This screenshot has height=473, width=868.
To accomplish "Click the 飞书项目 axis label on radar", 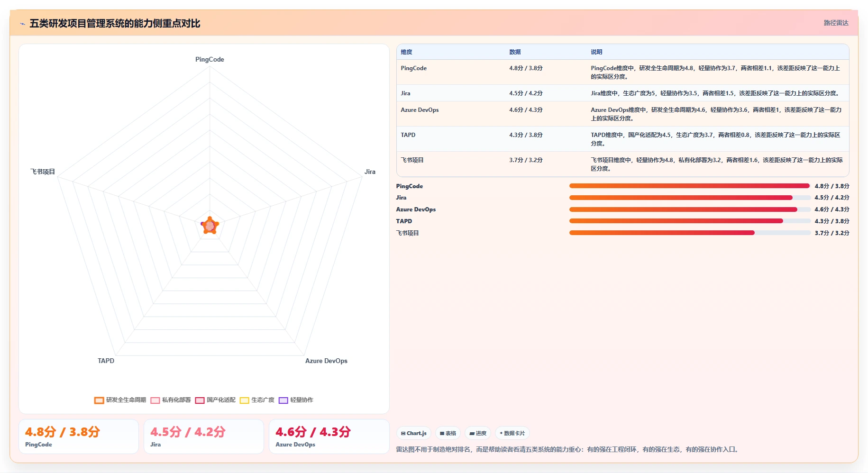I will click(x=43, y=172).
